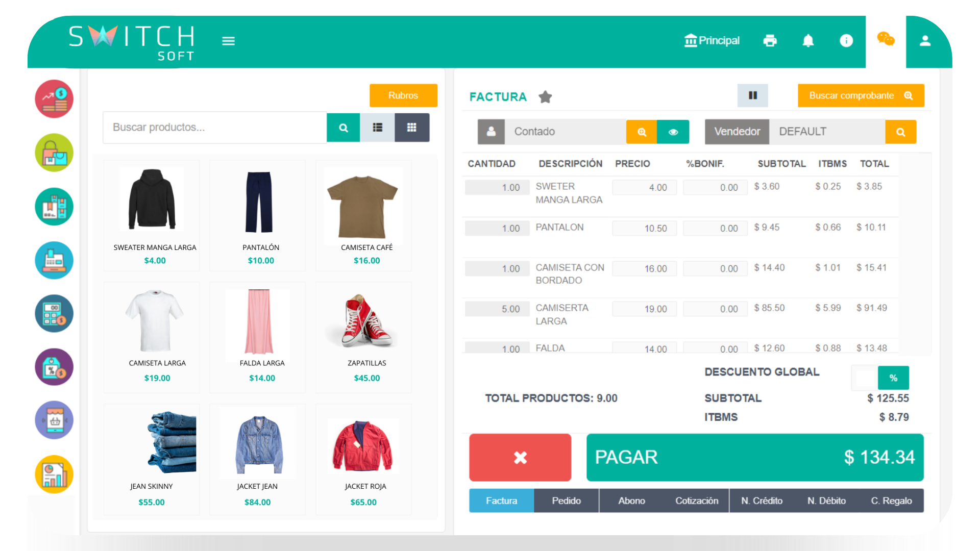Open the reports chart sidebar icon

(54, 474)
